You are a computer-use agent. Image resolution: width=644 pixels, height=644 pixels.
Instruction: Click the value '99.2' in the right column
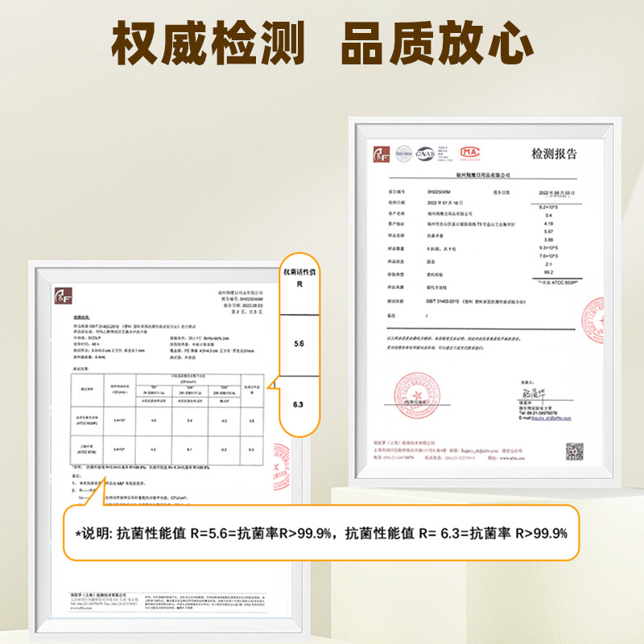pyautogui.click(x=548, y=272)
